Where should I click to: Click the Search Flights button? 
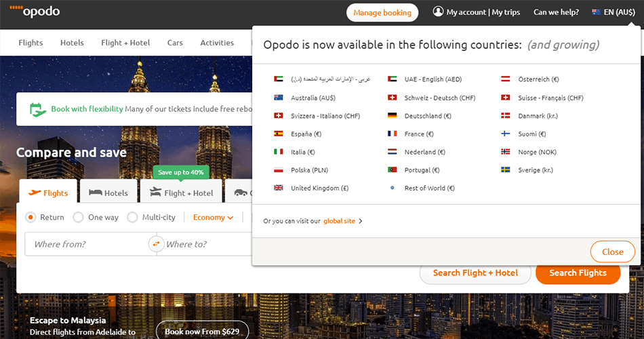(578, 273)
